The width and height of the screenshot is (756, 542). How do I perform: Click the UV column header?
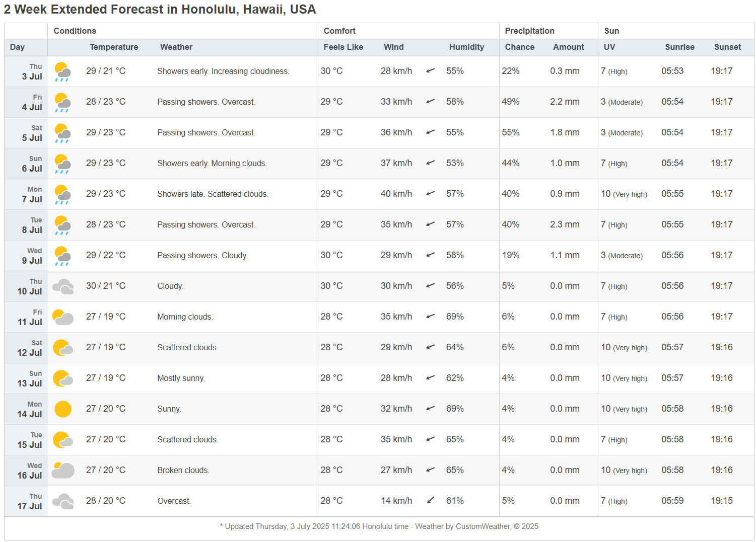[609, 47]
